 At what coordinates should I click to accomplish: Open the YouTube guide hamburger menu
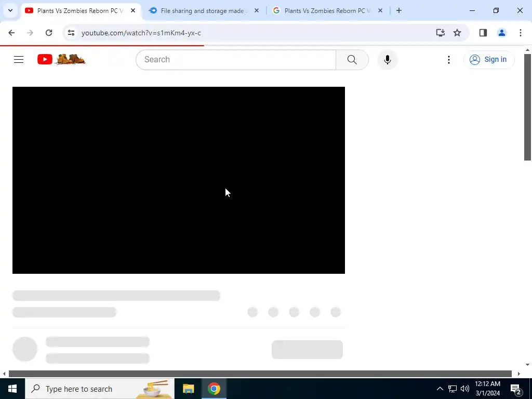[x=19, y=60]
